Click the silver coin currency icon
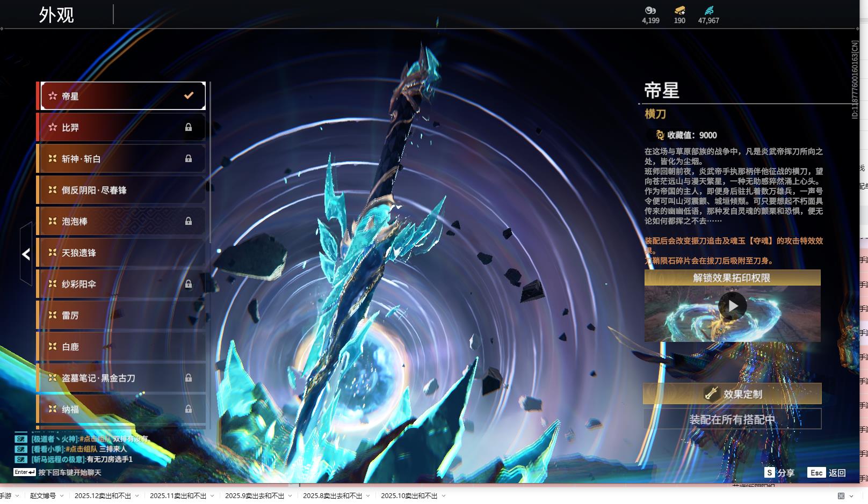Screen dimensions: 868x504 [650, 10]
